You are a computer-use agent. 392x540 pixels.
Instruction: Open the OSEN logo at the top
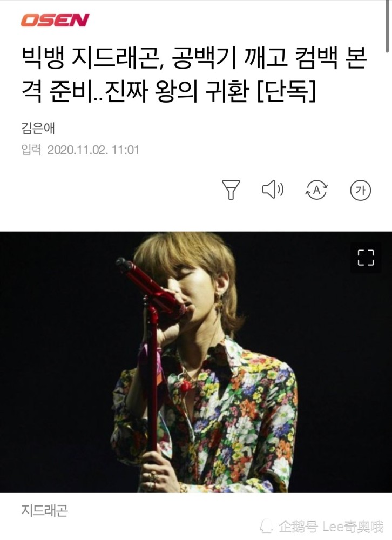click(55, 21)
